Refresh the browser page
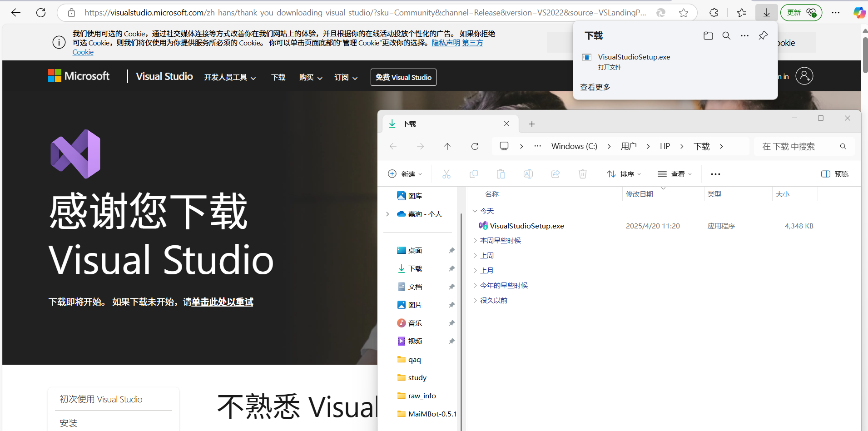The height and width of the screenshot is (431, 868). (41, 13)
